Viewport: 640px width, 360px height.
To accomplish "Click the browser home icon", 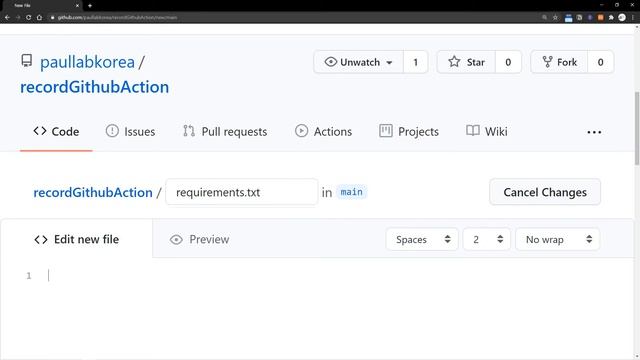I will pyautogui.click(x=39, y=18).
